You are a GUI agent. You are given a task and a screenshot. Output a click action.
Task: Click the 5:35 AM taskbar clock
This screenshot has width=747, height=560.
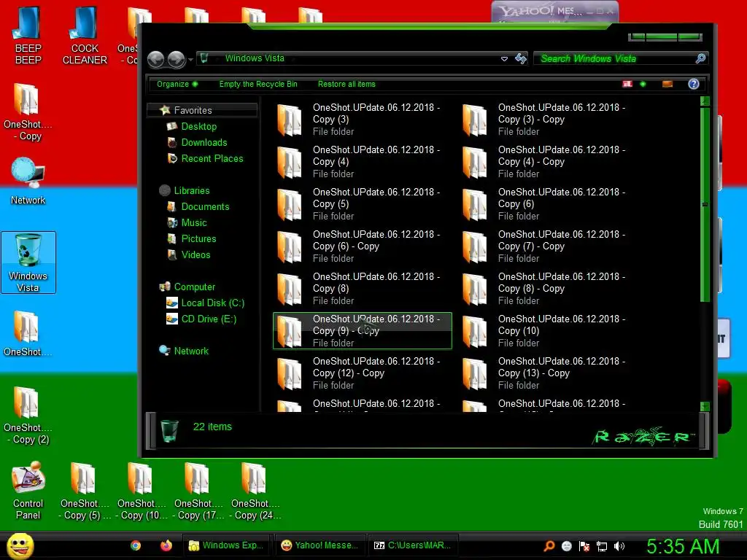pyautogui.click(x=683, y=546)
